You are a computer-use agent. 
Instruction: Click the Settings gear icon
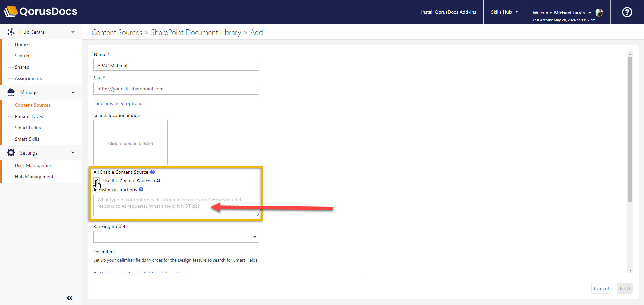[x=11, y=152]
